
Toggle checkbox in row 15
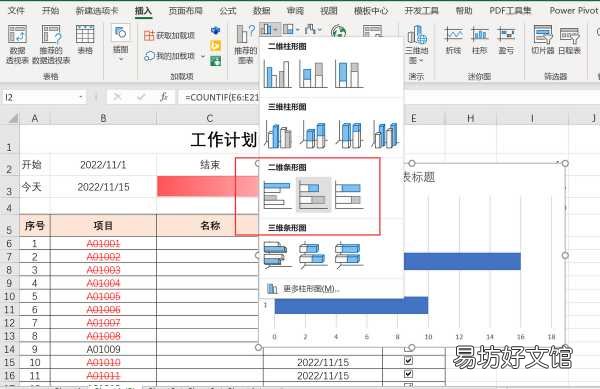click(408, 361)
